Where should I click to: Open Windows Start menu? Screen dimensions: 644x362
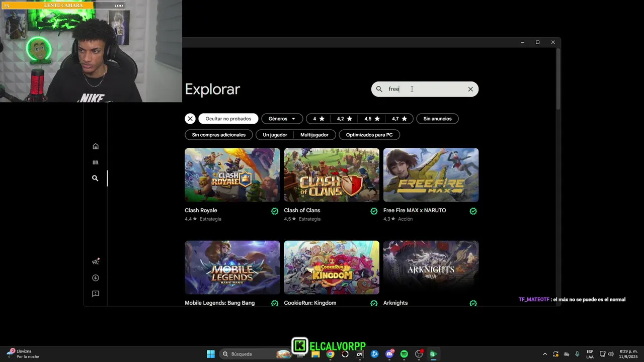click(x=211, y=354)
